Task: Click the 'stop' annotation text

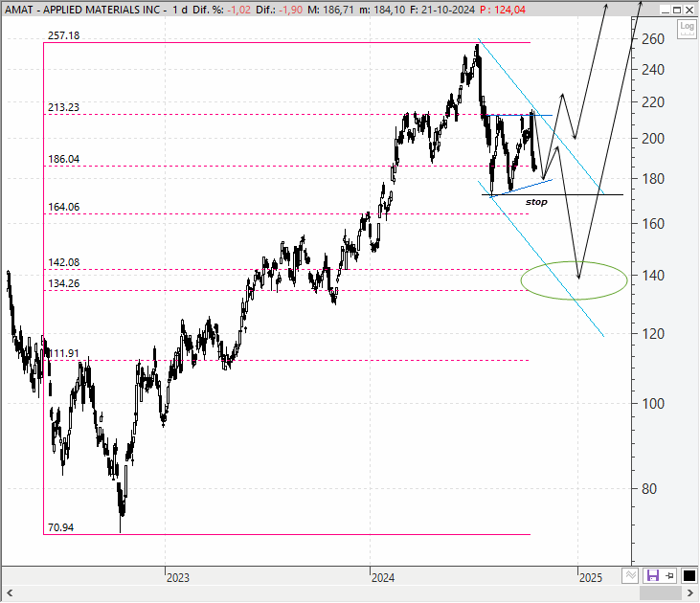Action: pos(536,202)
